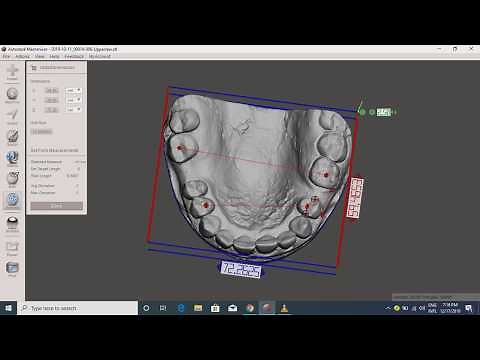Open the MyAccount menu
Viewport: 480px width, 360px height.
click(99, 56)
